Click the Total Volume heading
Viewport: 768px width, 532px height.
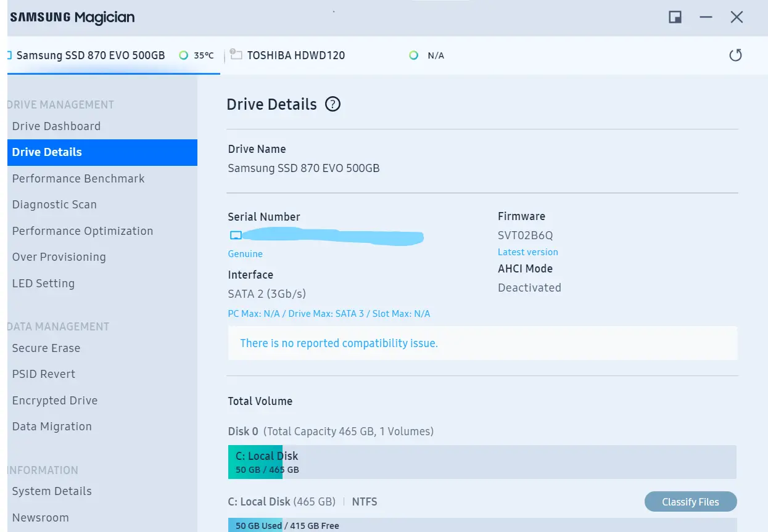point(260,401)
